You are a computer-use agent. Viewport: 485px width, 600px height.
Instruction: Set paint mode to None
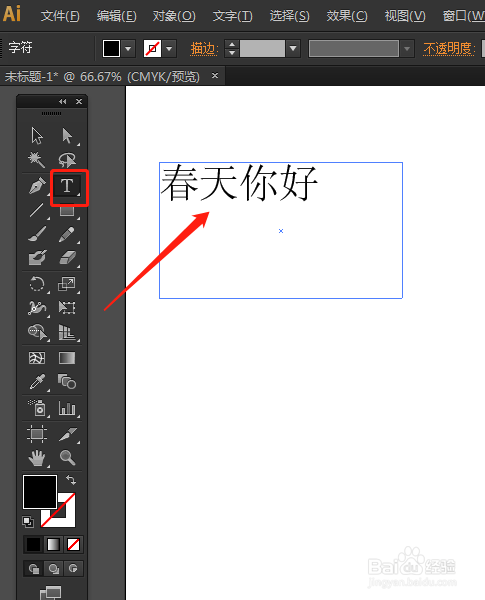point(73,544)
